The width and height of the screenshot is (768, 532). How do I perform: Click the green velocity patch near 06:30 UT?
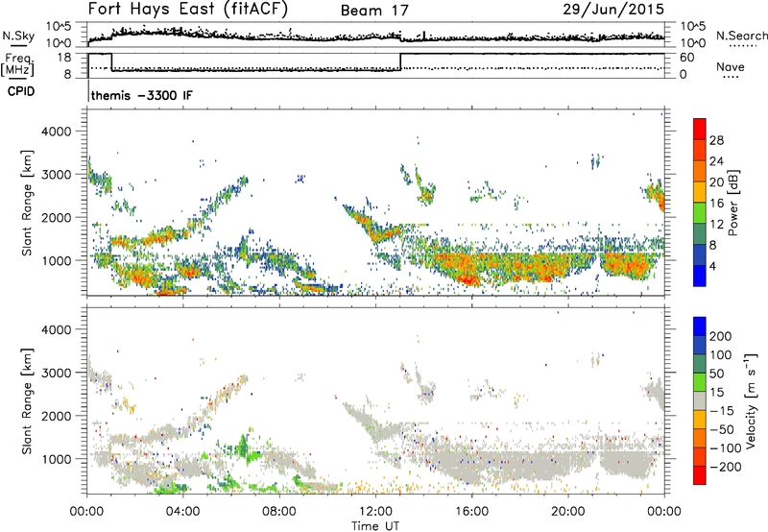pyautogui.click(x=242, y=447)
